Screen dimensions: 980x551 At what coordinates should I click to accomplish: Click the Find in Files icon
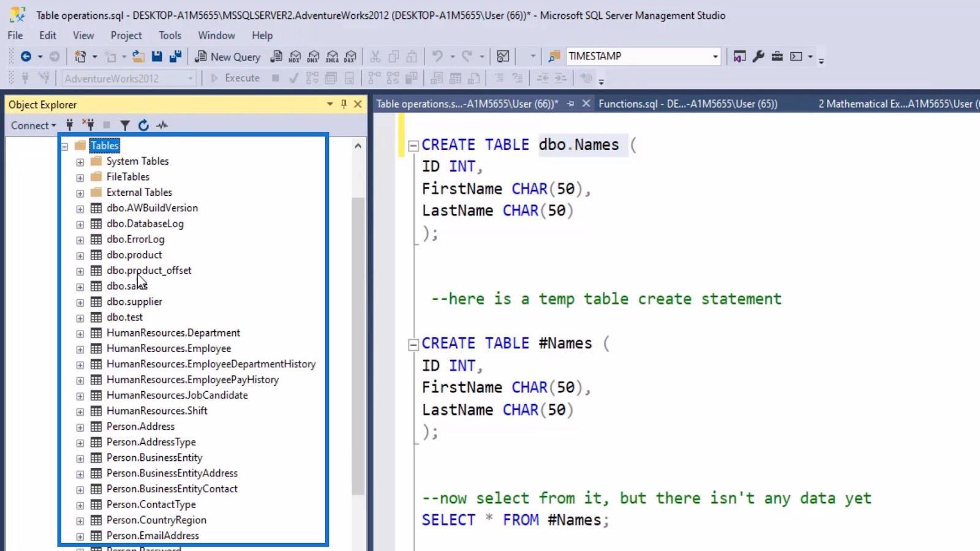click(554, 56)
